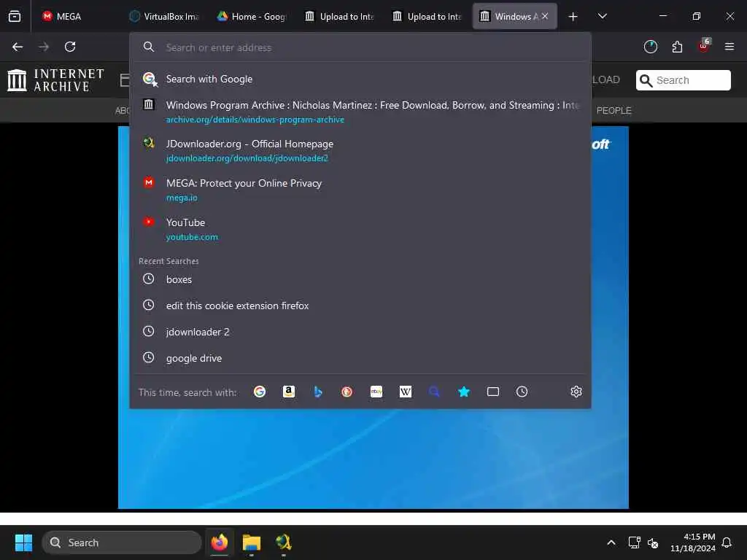The height and width of the screenshot is (560, 747).
Task: Open the clock and date panel
Action: (x=693, y=542)
